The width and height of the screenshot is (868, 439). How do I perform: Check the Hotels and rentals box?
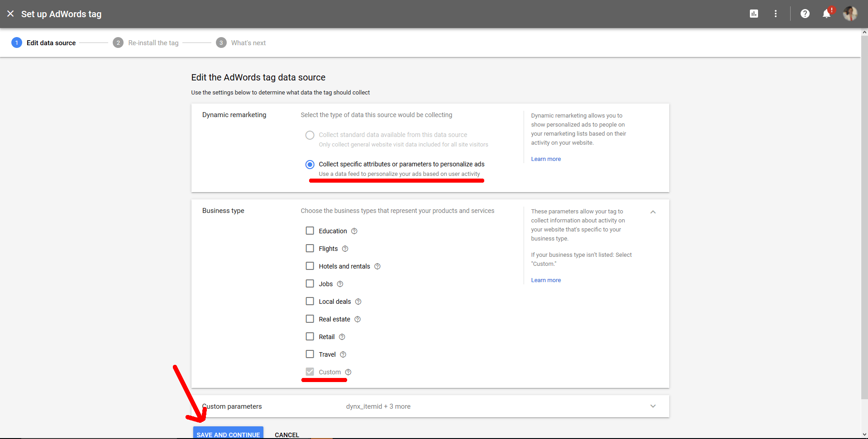(310, 266)
